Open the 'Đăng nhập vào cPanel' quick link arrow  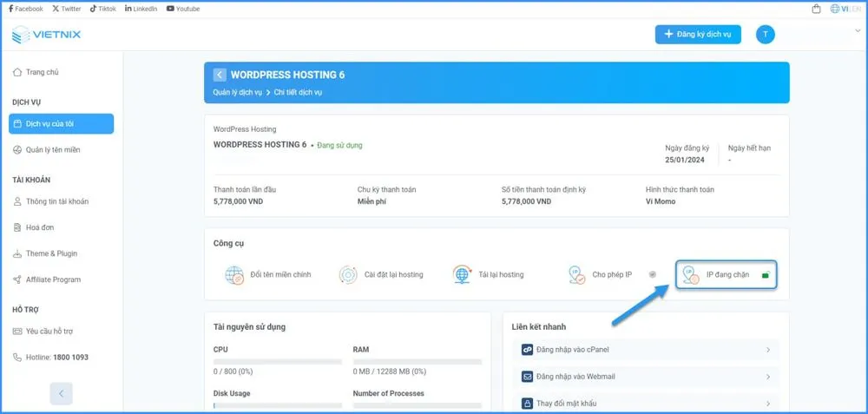click(768, 350)
